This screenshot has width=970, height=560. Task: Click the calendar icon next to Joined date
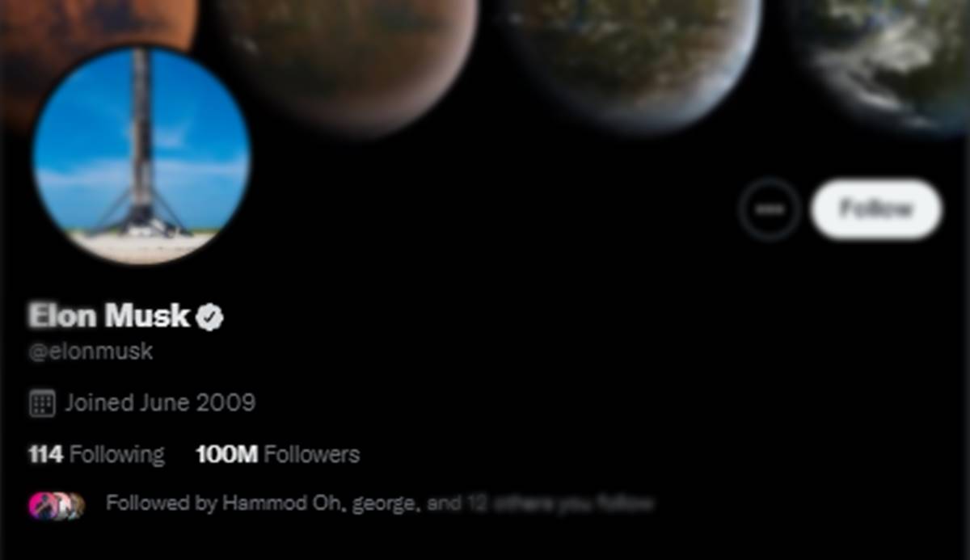click(x=42, y=402)
